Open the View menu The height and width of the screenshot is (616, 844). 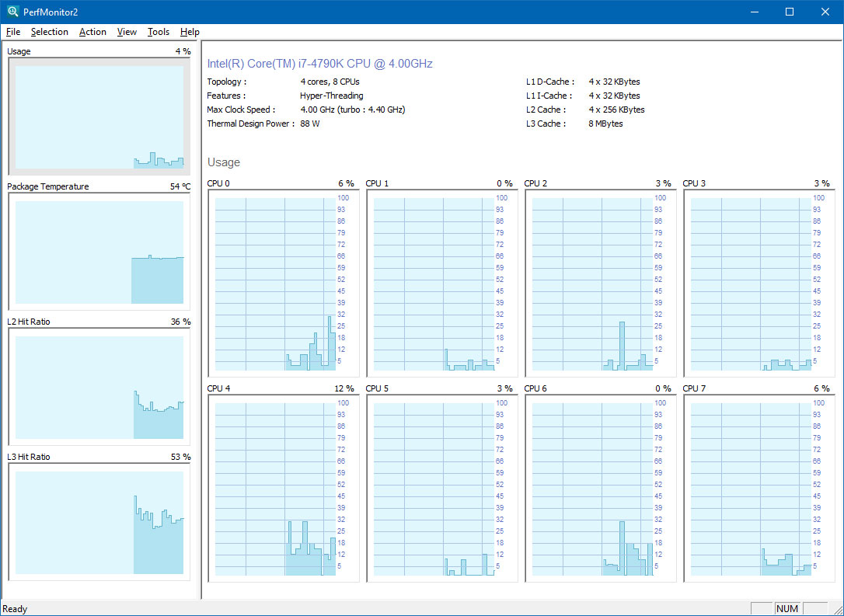pos(127,32)
